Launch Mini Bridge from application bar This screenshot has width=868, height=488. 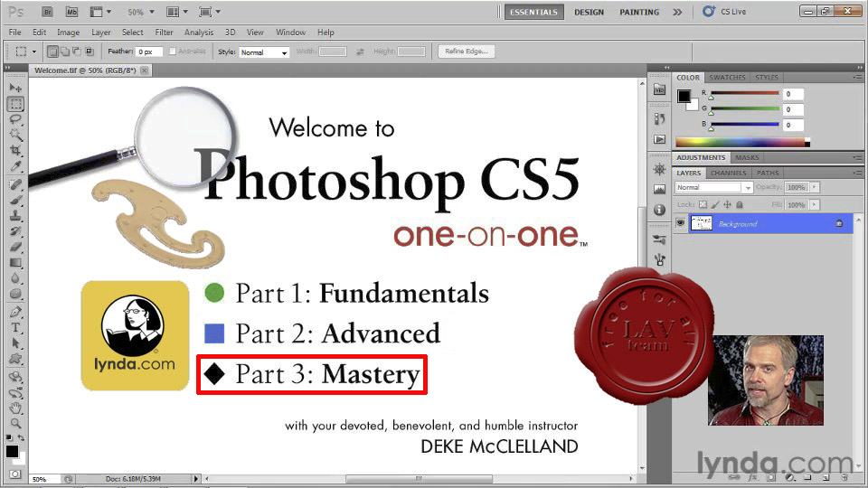[71, 12]
